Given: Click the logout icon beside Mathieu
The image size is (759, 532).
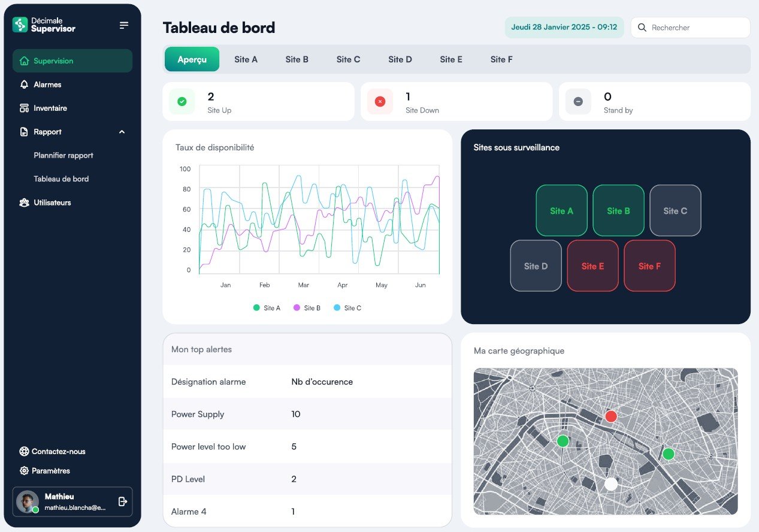Looking at the screenshot, I should click(x=123, y=501).
